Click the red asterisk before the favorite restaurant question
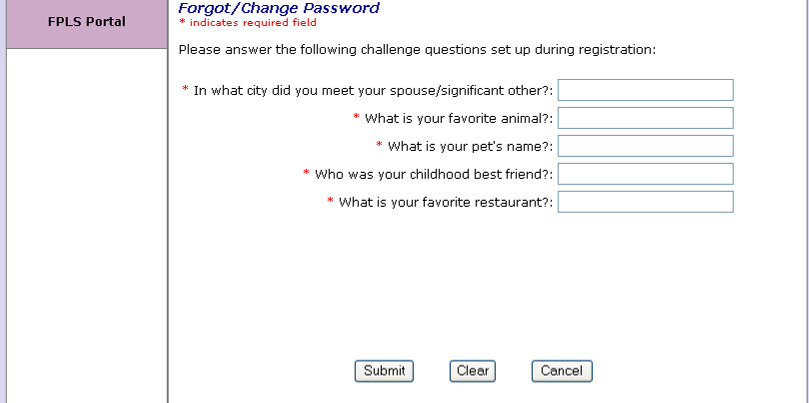 click(x=331, y=202)
